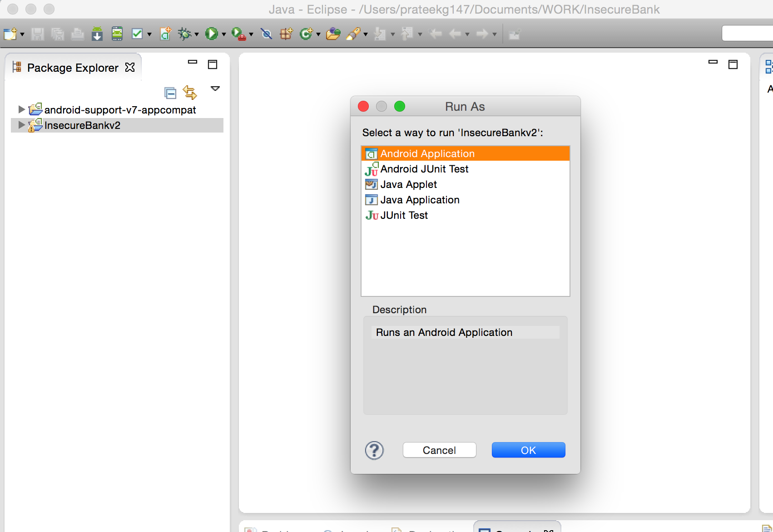This screenshot has height=532, width=773.
Task: Expand the InsecureBankv2 project
Action: (21, 125)
